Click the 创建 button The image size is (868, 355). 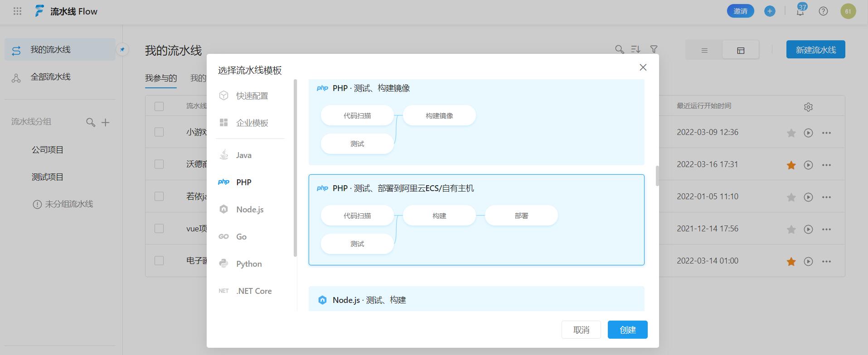point(628,330)
